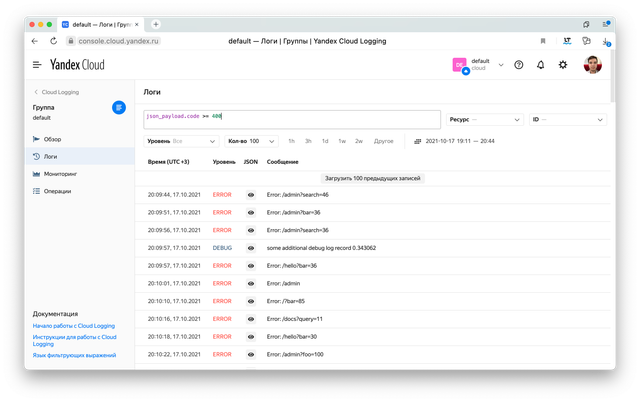This screenshot has height=402, width=640.
Task: Open notifications bell
Action: point(541,65)
